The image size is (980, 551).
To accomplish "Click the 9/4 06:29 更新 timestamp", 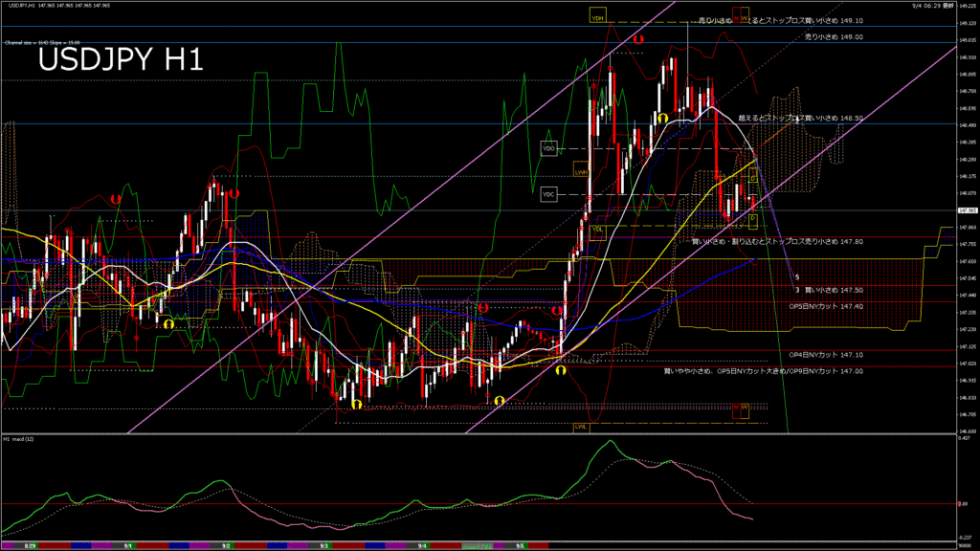I will click(931, 6).
